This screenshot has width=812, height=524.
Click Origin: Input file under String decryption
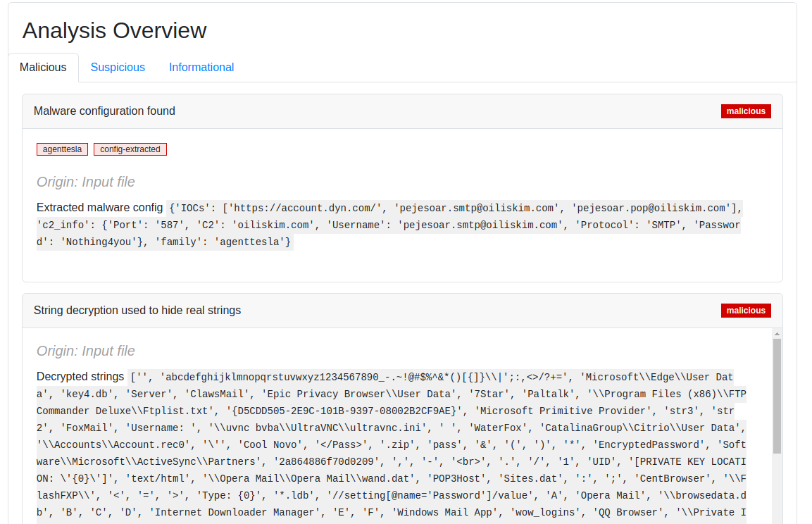pyautogui.click(x=85, y=351)
